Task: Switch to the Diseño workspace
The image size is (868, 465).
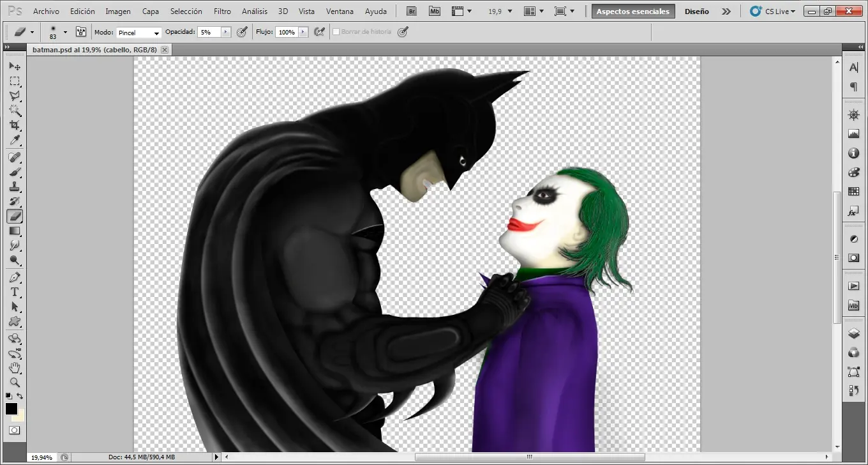Action: coord(697,11)
